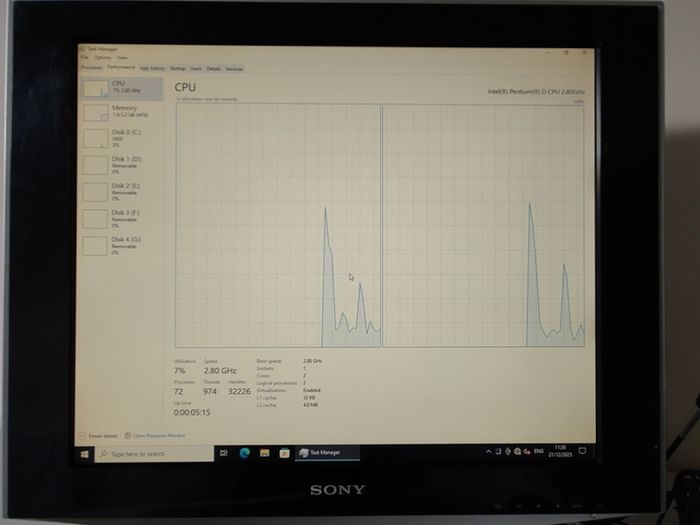This screenshot has height=525, width=700.
Task: Click the Intel Pentium D CPU name
Action: 536,92
